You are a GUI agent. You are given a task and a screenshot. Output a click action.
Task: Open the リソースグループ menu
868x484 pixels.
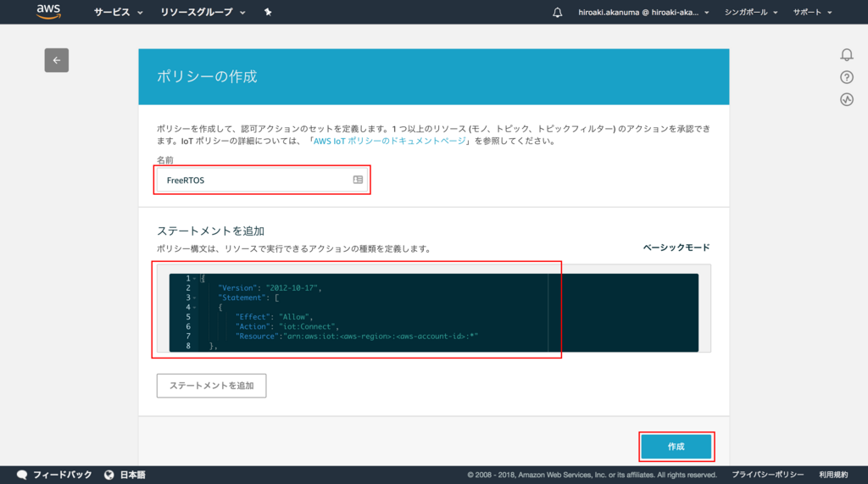[x=203, y=12]
